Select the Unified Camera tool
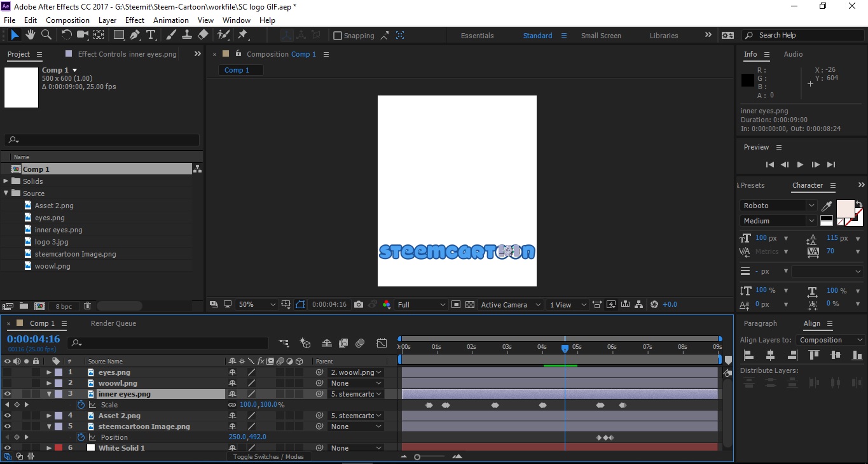This screenshot has width=868, height=464. pyautogui.click(x=83, y=35)
